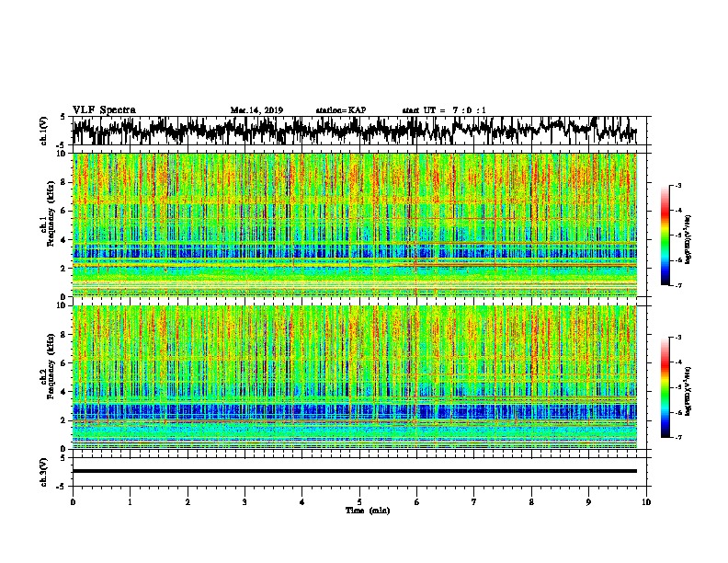Click the ch.1 voltage waveform trace

click(x=355, y=131)
